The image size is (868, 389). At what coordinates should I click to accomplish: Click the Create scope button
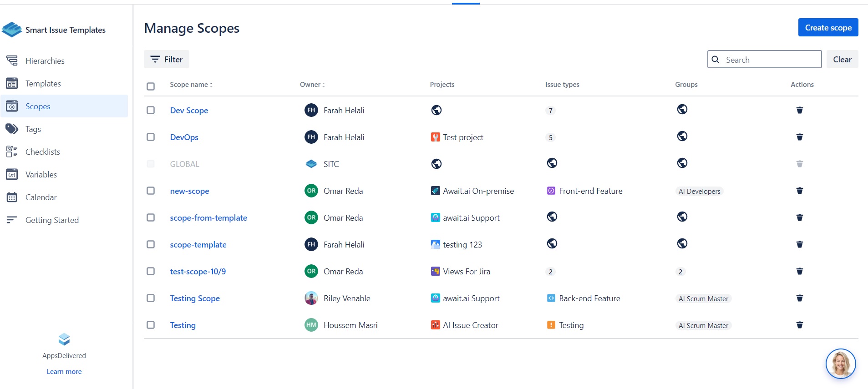pyautogui.click(x=827, y=27)
